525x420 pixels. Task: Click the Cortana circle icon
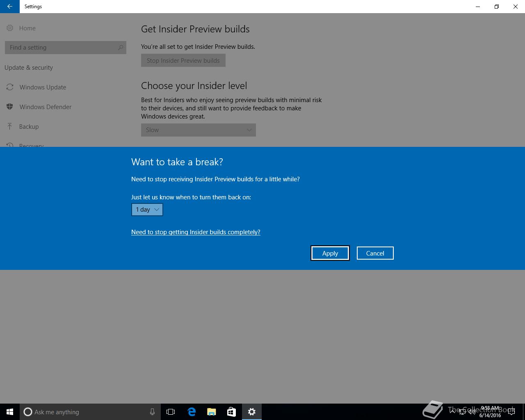click(x=28, y=412)
